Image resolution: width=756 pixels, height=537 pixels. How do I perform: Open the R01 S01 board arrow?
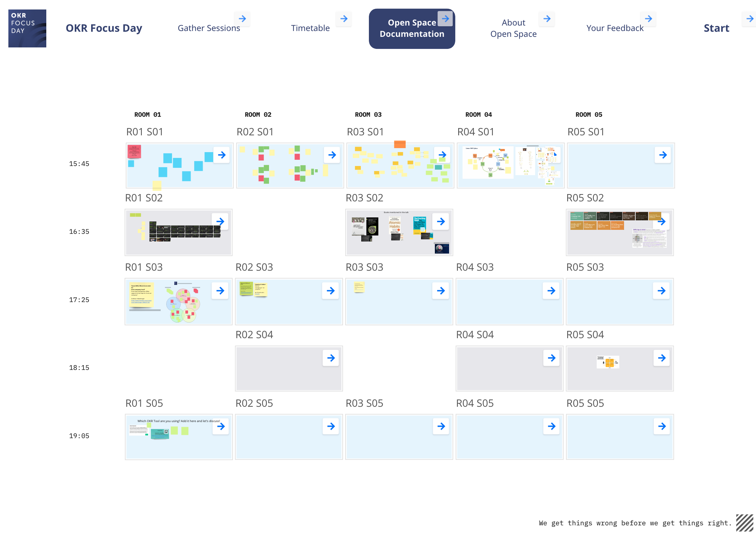[222, 155]
